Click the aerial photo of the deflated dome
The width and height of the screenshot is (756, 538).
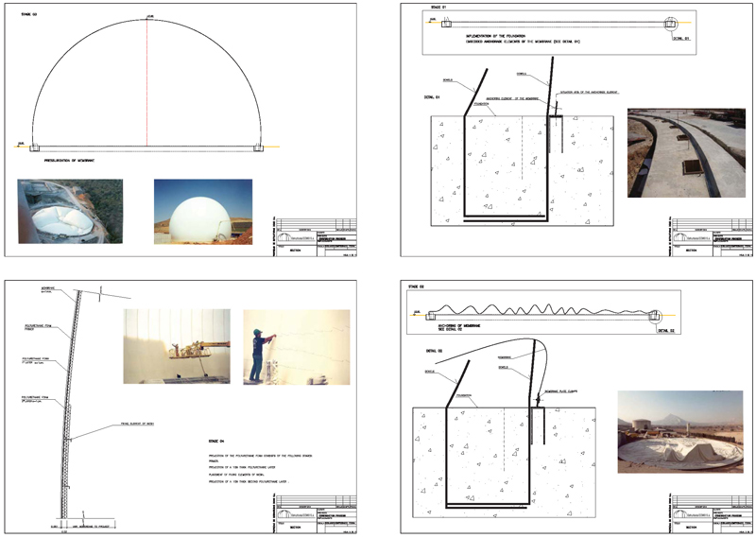click(x=70, y=212)
